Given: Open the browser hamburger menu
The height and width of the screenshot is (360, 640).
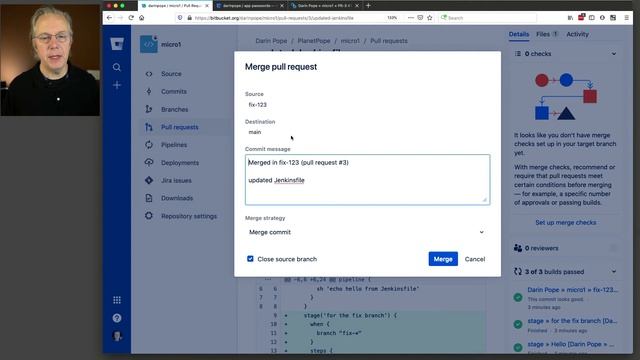Looking at the screenshot, I should [627, 18].
